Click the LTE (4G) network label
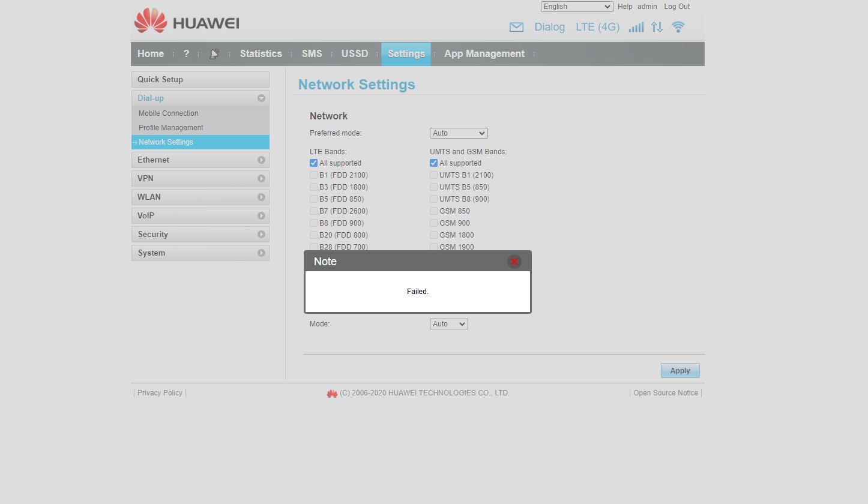This screenshot has height=504, width=868. pos(598,27)
